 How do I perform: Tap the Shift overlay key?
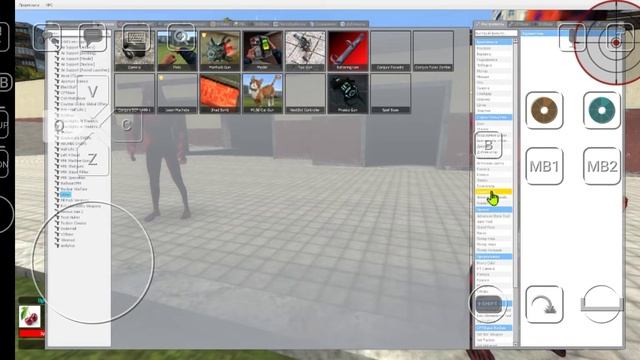coord(488,303)
